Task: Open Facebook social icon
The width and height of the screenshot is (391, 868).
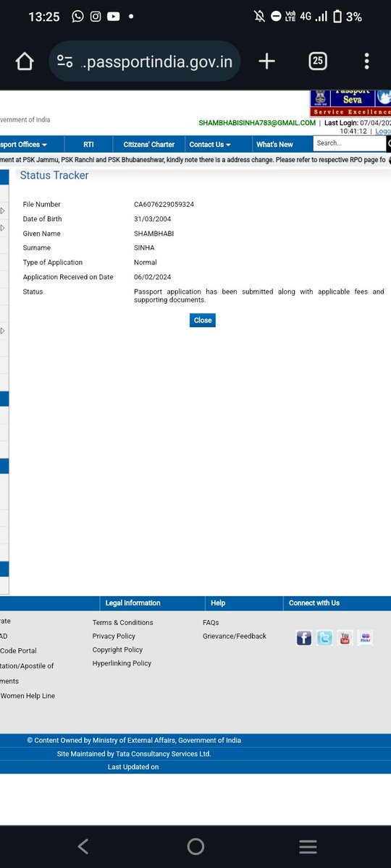Action: [x=304, y=638]
